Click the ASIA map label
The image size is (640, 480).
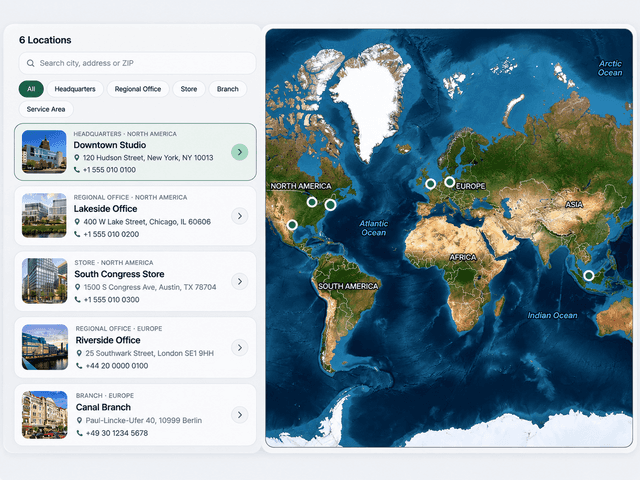click(x=574, y=204)
